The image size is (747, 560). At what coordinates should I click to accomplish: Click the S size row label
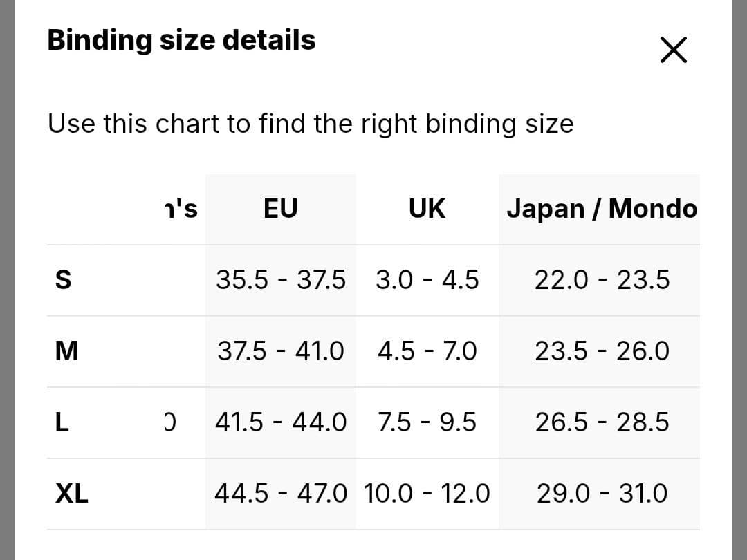[x=63, y=281]
